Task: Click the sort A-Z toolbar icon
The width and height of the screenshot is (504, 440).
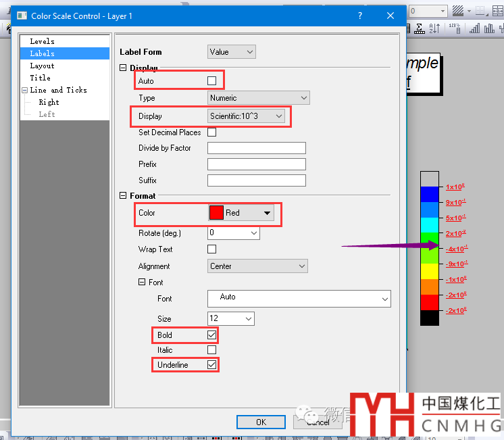Action: (x=434, y=28)
